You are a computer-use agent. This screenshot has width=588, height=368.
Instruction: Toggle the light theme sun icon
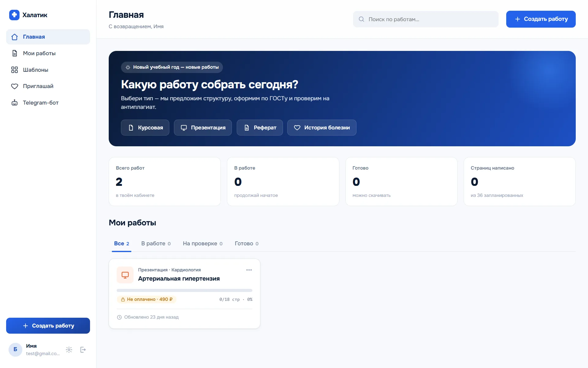(x=69, y=350)
